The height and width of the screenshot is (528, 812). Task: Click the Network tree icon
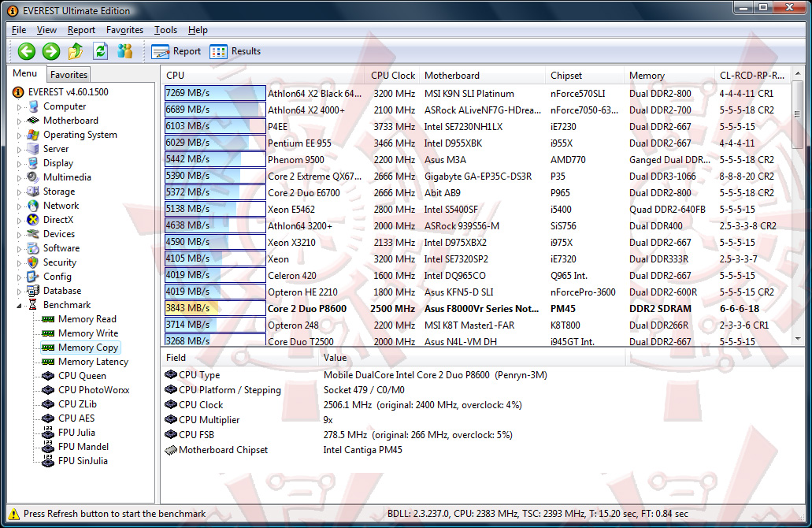33,206
